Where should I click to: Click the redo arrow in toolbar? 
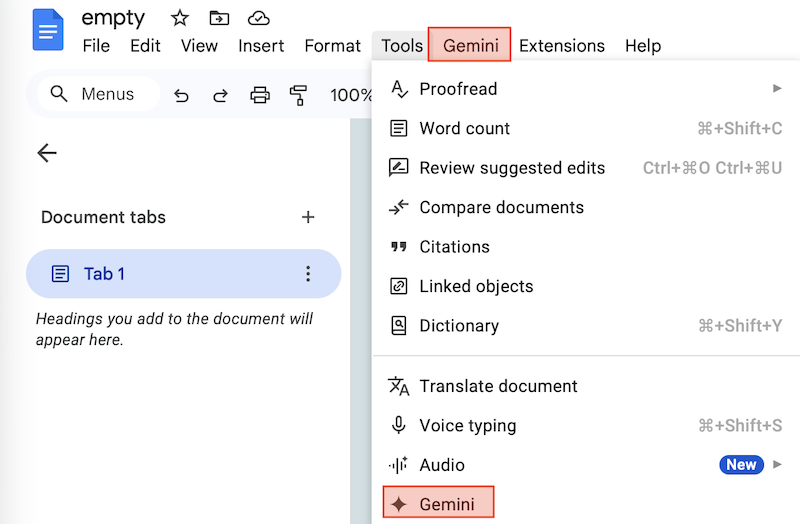pos(220,95)
